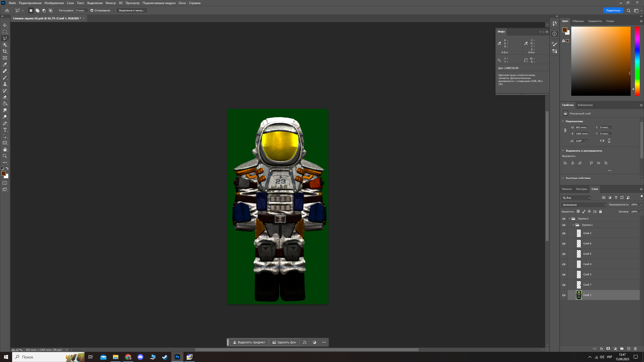Switch to the Каналы tab

(567, 189)
